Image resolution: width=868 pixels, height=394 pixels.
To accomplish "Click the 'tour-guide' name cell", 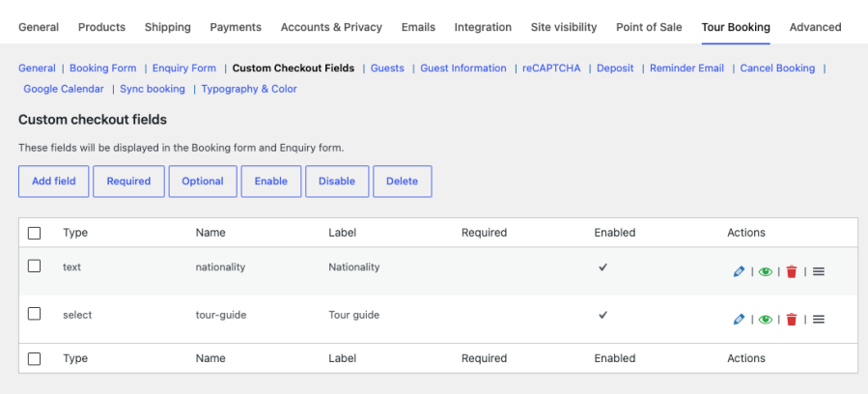I will [221, 315].
